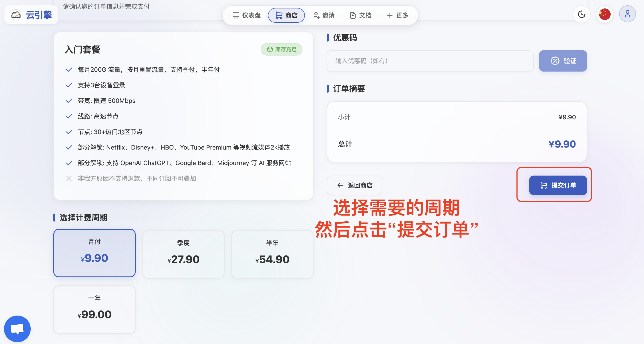The width and height of the screenshot is (644, 344).
Task: Choose the 半年 ¥54.90 billing option
Action: click(272, 254)
